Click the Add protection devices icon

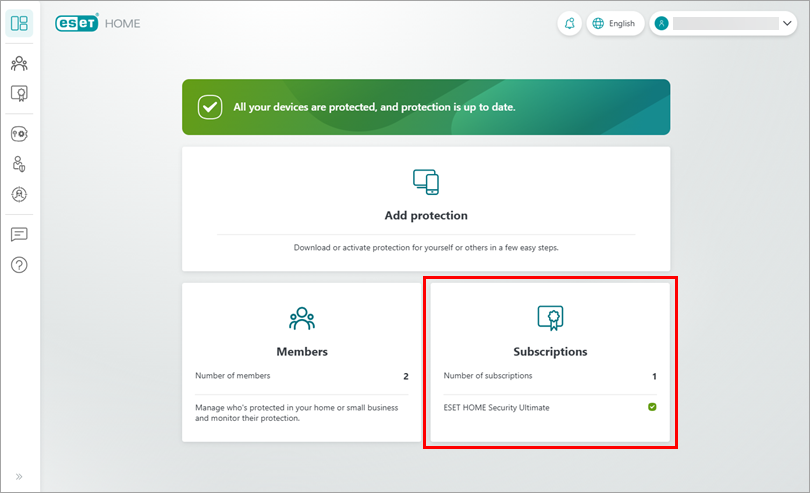[x=426, y=182]
